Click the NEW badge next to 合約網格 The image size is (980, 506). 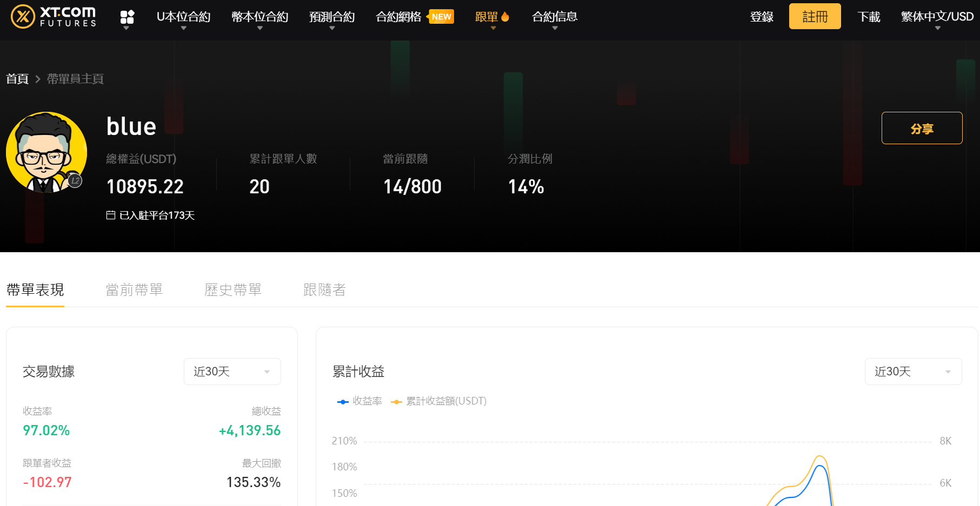click(x=441, y=17)
